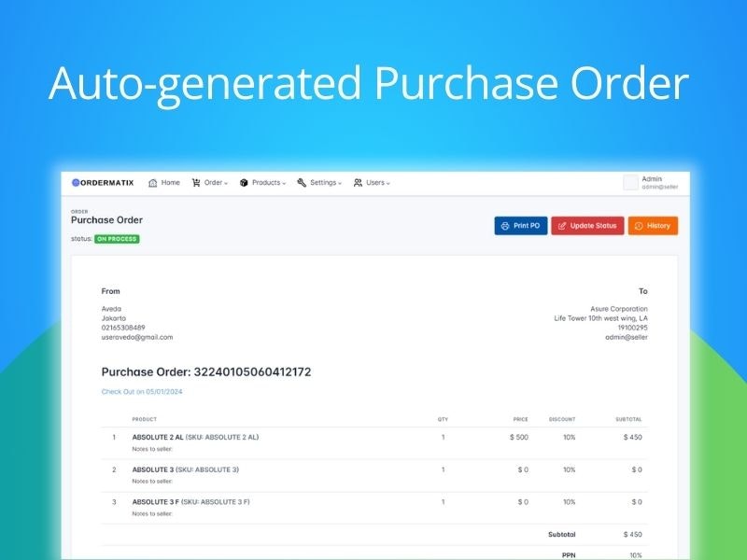The width and height of the screenshot is (747, 560).
Task: Expand the Products dropdown chevron
Action: pos(284,183)
